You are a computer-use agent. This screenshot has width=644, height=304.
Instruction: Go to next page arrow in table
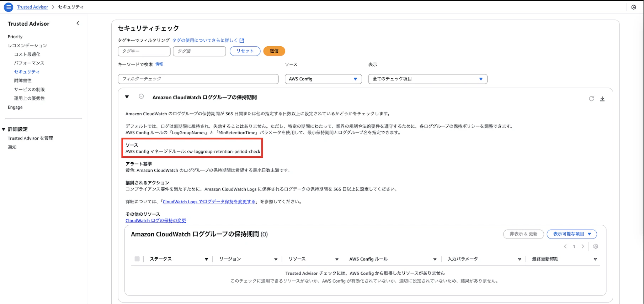tap(582, 246)
